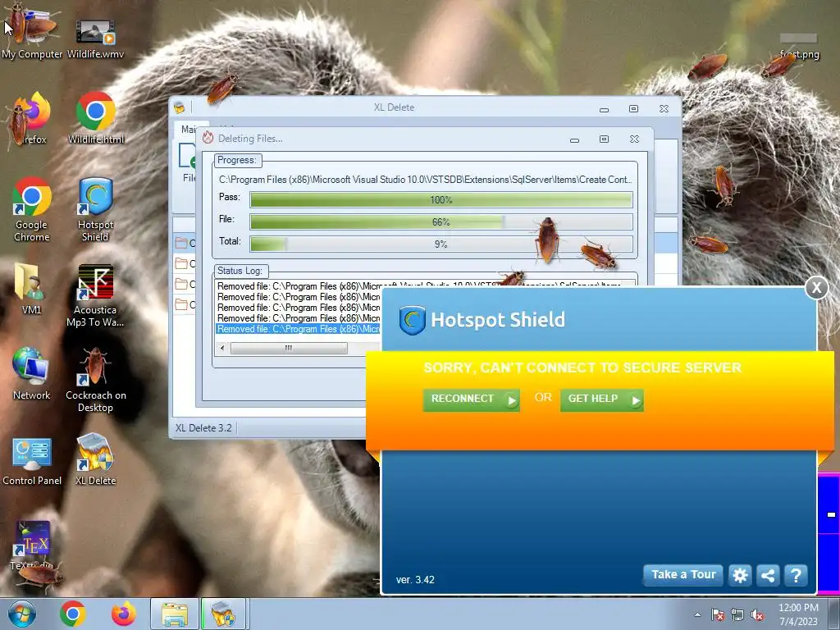Click the Firefox icon in the taskbar
This screenshot has width=840, height=630.
[x=124, y=614]
